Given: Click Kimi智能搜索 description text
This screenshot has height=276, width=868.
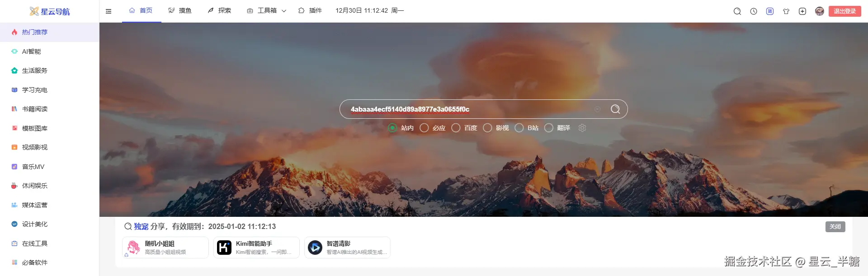Looking at the screenshot, I should [264, 252].
